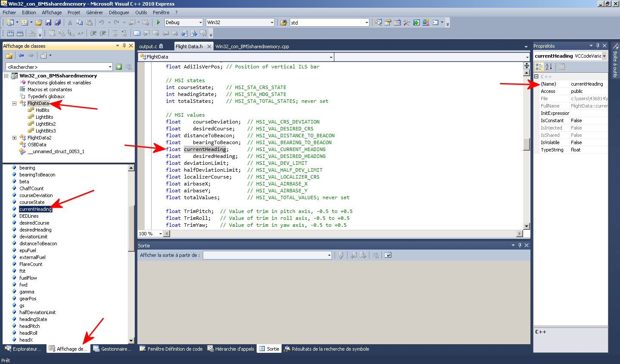Open the Command Window toolbar icon
Screen dimensions: 620x364
[435, 22]
